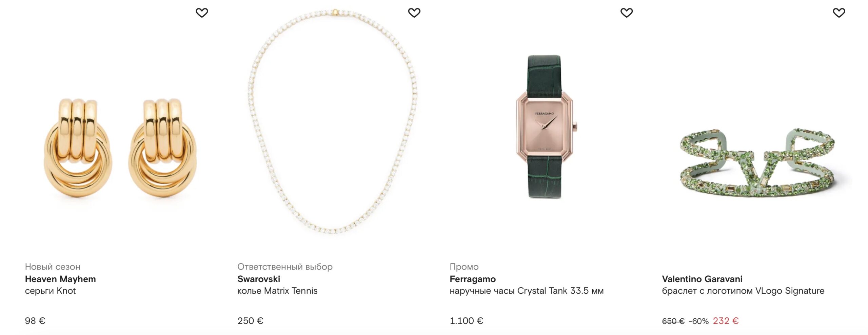View the crystal tennis necklace image
Image resolution: width=868 pixels, height=335 pixels.
pos(333,121)
